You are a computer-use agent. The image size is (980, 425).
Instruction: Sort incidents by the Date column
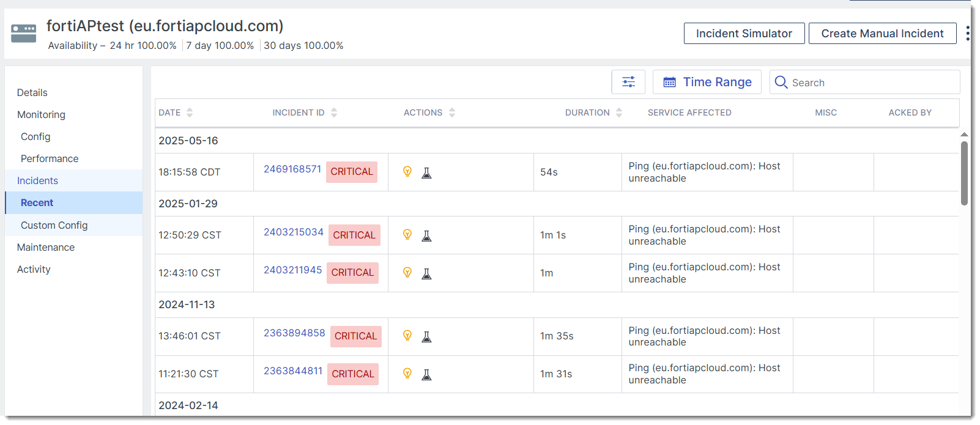[x=190, y=113]
